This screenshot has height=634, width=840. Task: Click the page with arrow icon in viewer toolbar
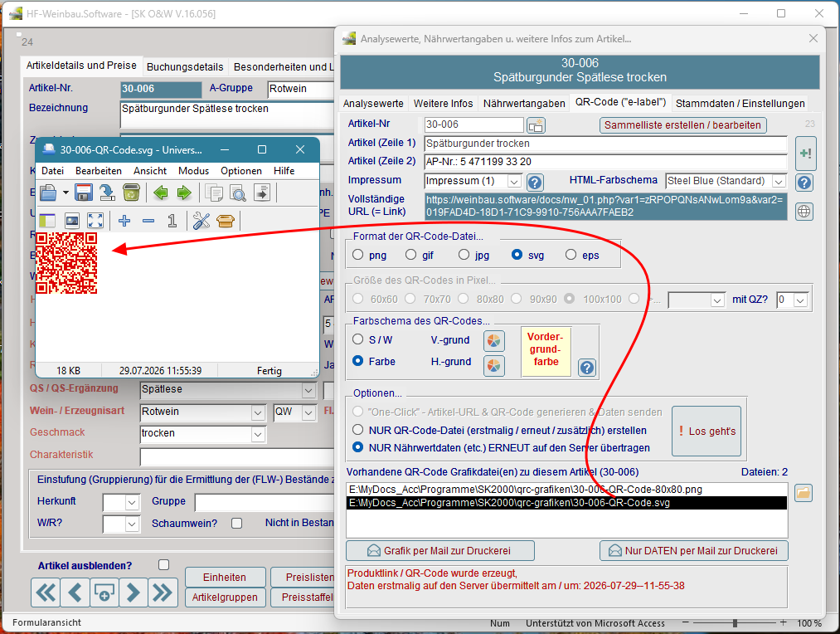[262, 193]
